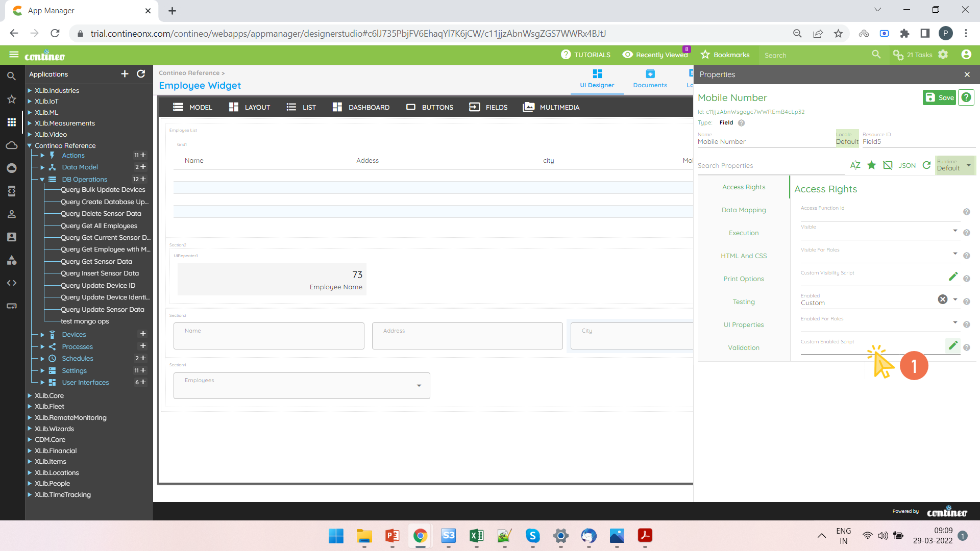980x551 pixels.
Task: Edit the Custom Enabled Script
Action: pos(952,345)
